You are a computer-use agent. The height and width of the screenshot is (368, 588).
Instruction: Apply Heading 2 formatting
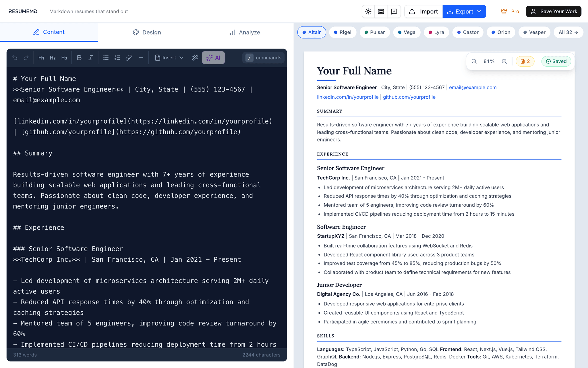[53, 58]
